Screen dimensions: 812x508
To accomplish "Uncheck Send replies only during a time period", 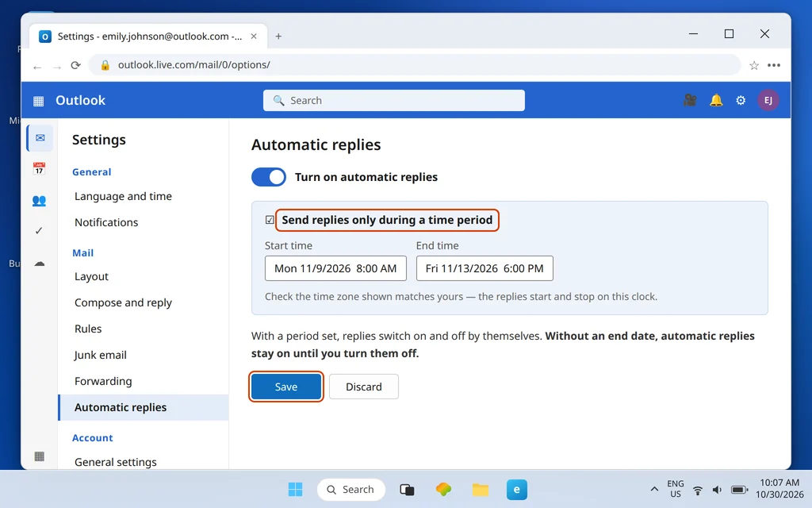I will tap(270, 220).
